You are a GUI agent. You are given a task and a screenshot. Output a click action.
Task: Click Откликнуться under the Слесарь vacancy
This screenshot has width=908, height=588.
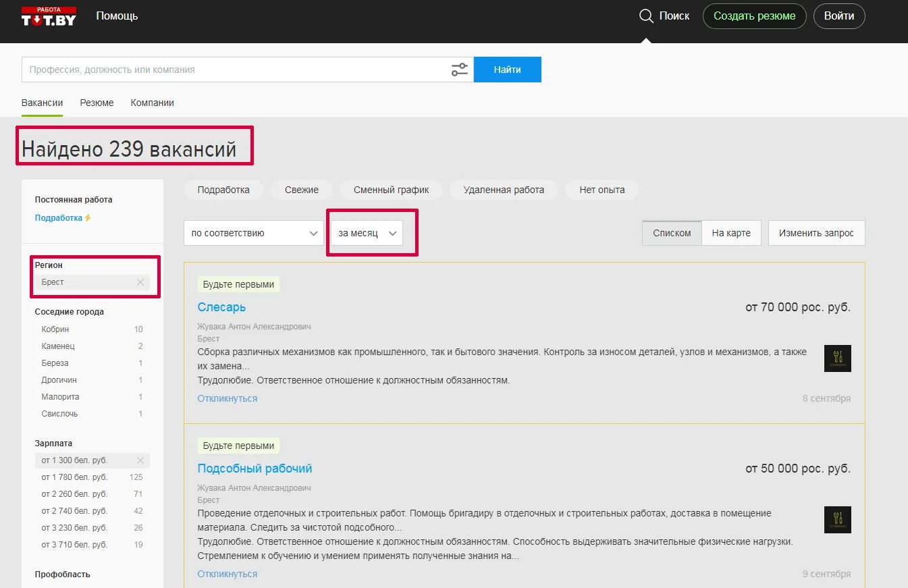click(x=228, y=398)
